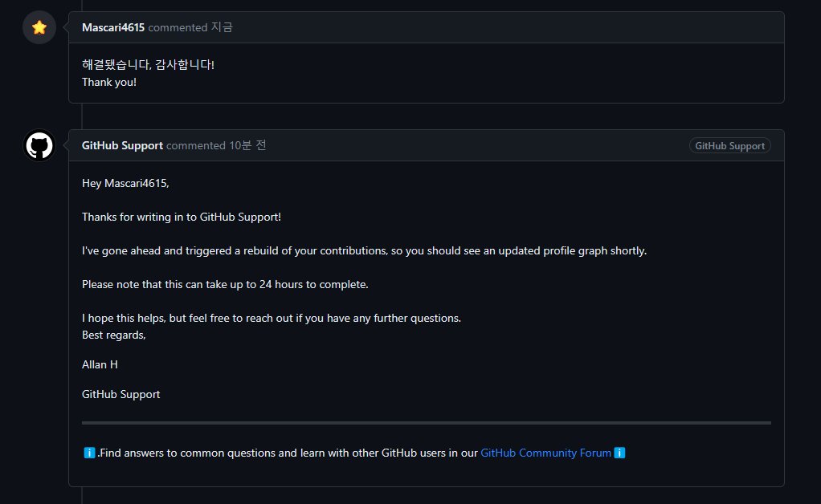Click the info emoji before "Find answers"
Image resolution: width=821 pixels, height=504 pixels.
click(89, 453)
